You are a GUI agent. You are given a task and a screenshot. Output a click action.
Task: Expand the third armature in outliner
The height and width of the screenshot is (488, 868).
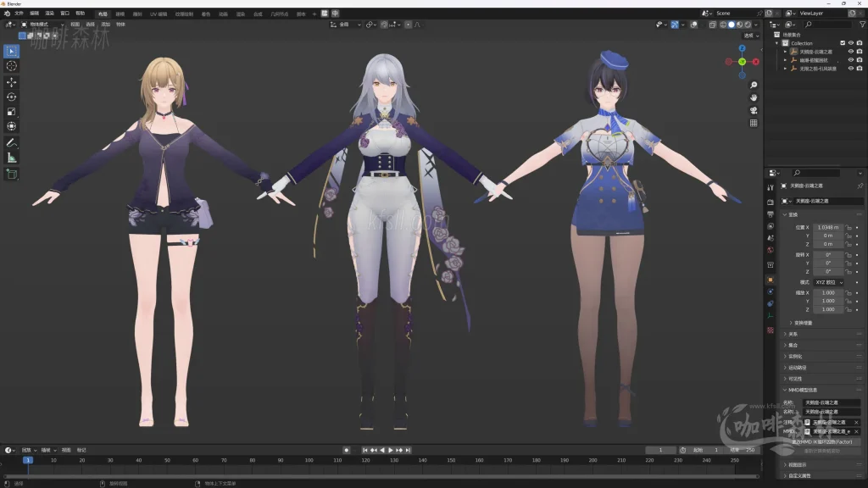785,69
